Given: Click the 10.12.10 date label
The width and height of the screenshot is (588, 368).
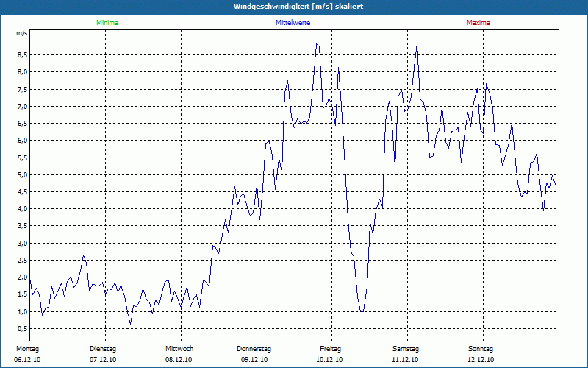Looking at the screenshot, I should (x=329, y=360).
